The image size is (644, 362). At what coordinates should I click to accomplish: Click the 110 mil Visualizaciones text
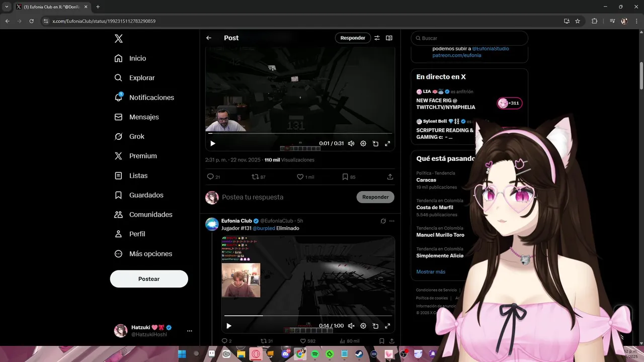(x=289, y=160)
